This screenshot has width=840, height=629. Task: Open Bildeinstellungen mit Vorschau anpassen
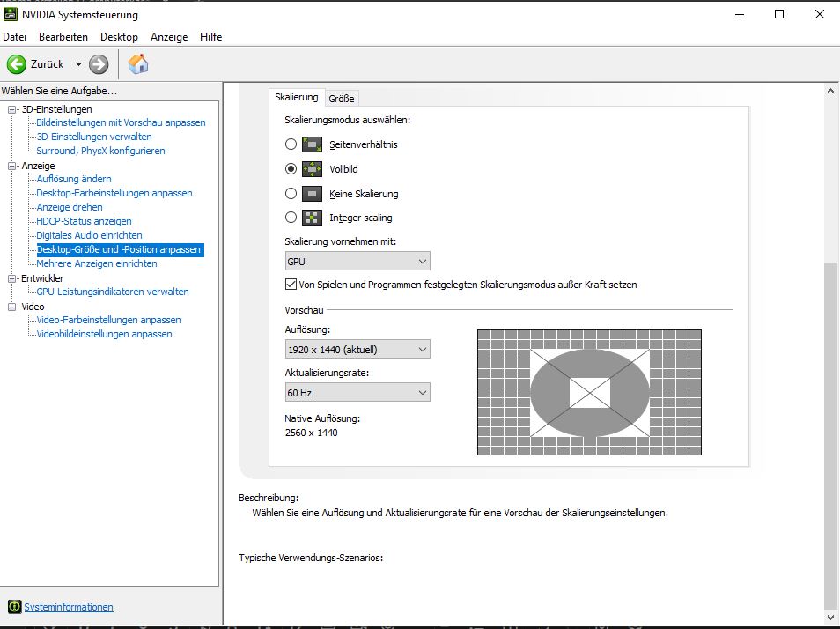122,122
